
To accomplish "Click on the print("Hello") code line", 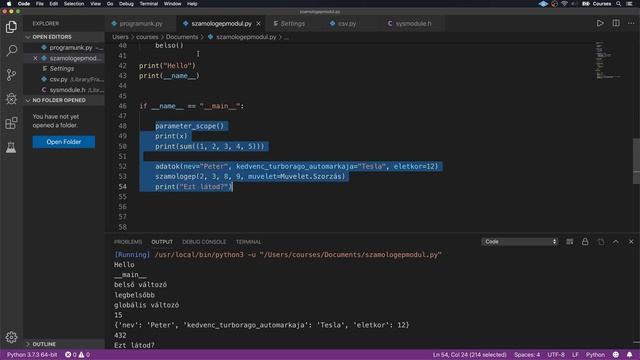I will [x=167, y=66].
